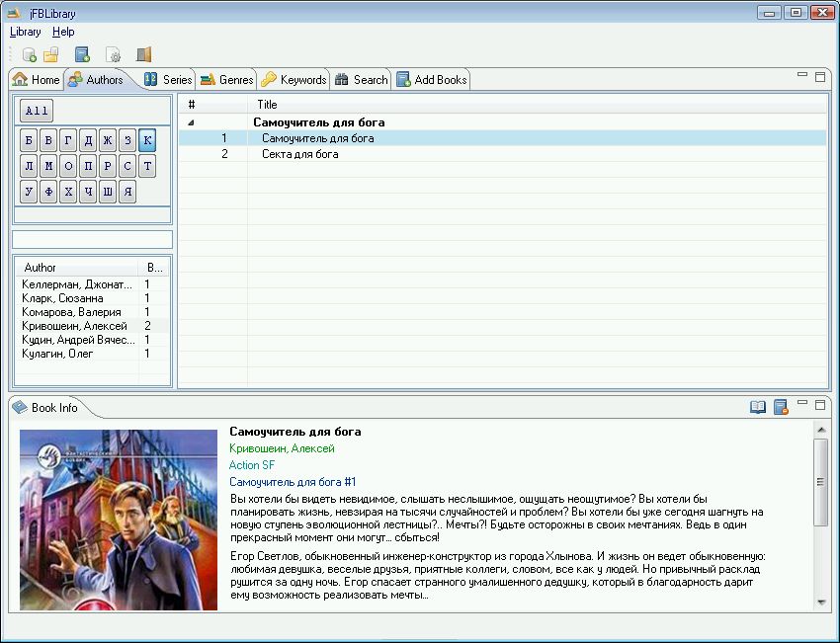840x643 pixels.
Task: Click the add book toolbar icon
Action: (x=82, y=54)
